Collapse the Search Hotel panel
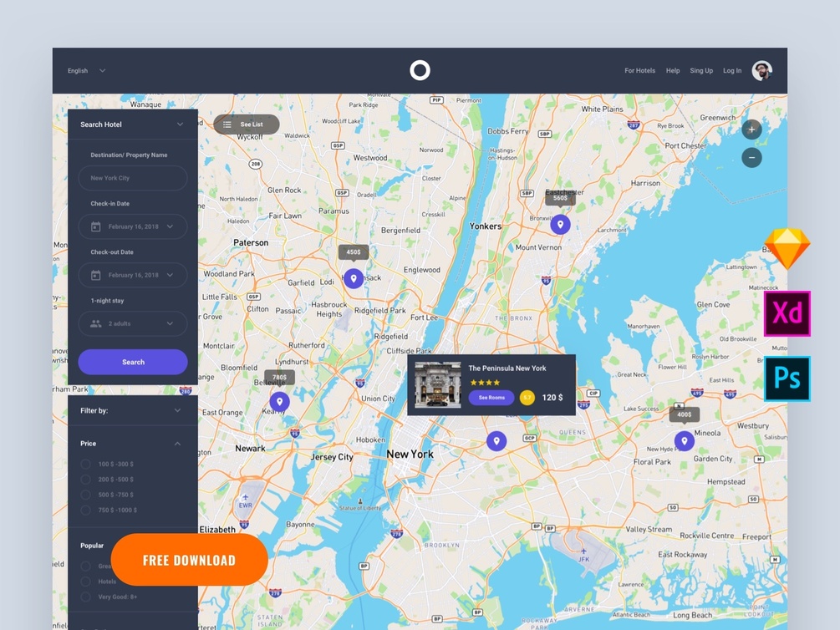840x630 pixels. coord(180,124)
